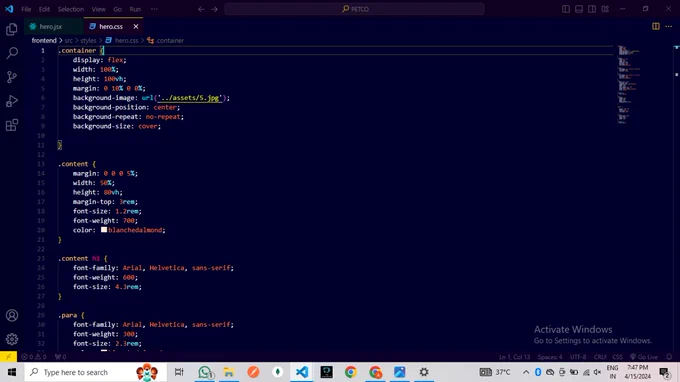The width and height of the screenshot is (680, 382).
Task: Click the errors and warnings status indicator
Action: (34, 357)
